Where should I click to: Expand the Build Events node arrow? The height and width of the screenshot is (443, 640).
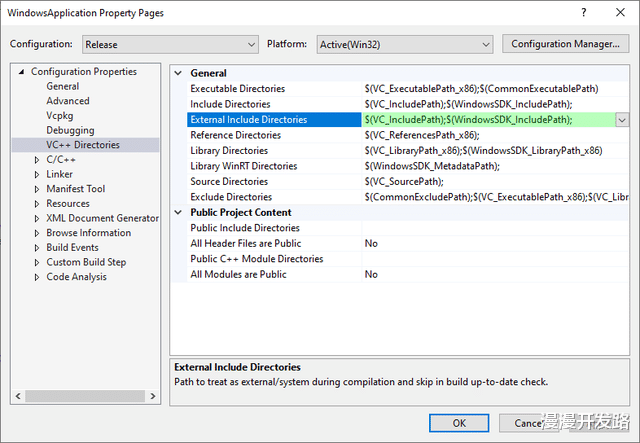pos(37,248)
